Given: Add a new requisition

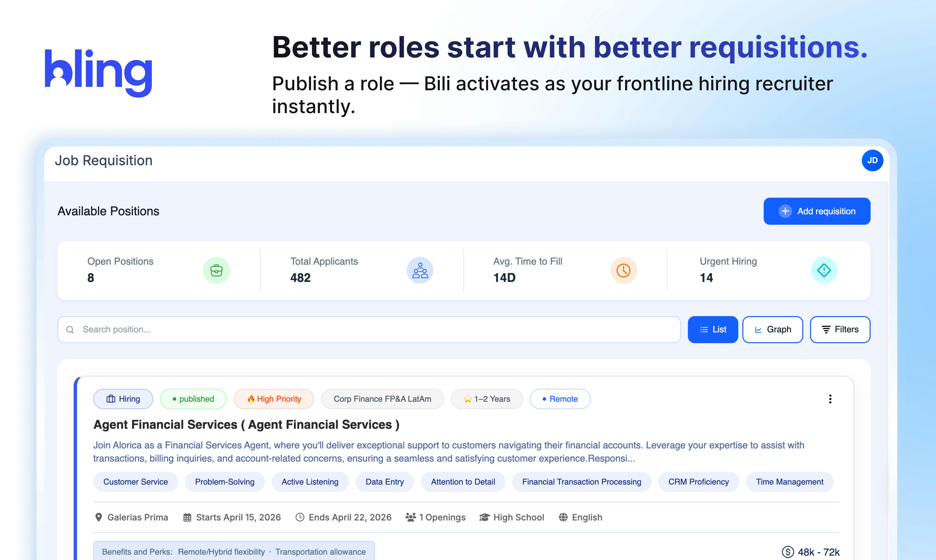Looking at the screenshot, I should 817,211.
